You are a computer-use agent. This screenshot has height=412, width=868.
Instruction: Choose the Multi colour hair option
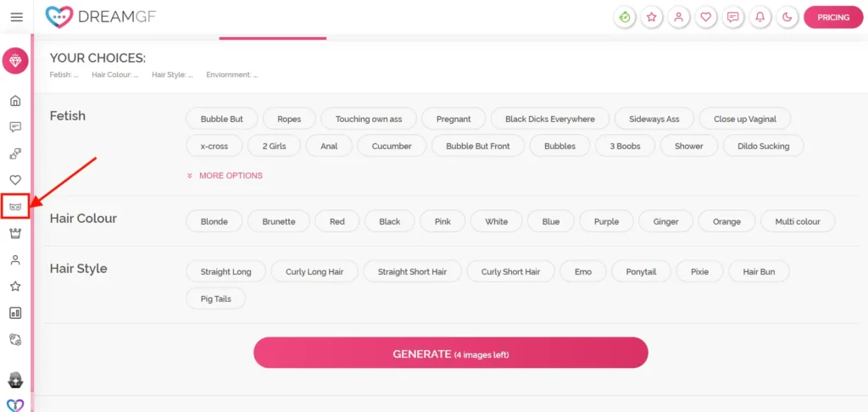[x=797, y=222]
